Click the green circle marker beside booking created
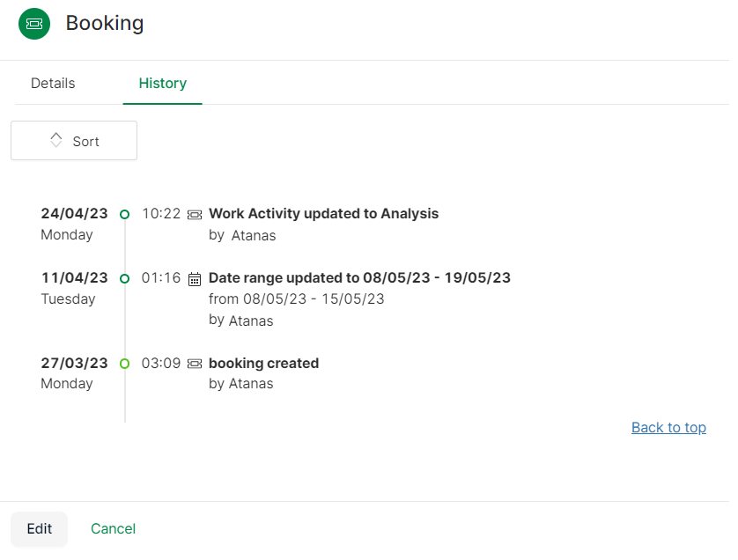This screenshot has width=738, height=560. click(x=124, y=364)
